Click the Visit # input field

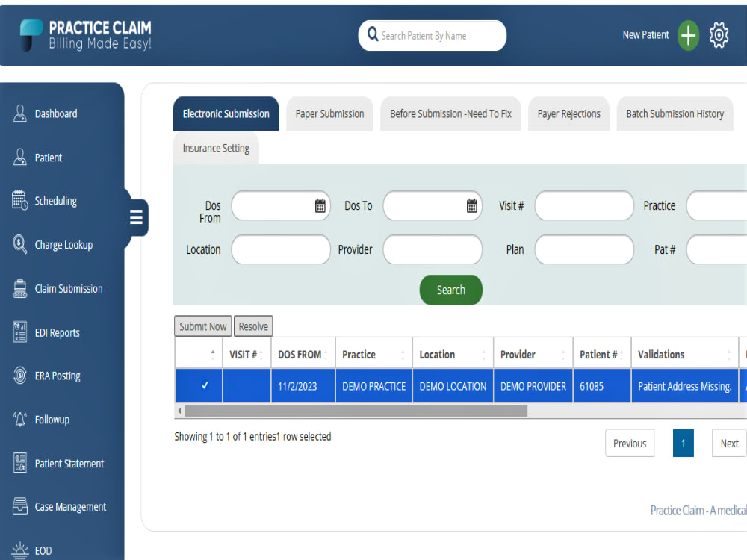[x=584, y=206]
